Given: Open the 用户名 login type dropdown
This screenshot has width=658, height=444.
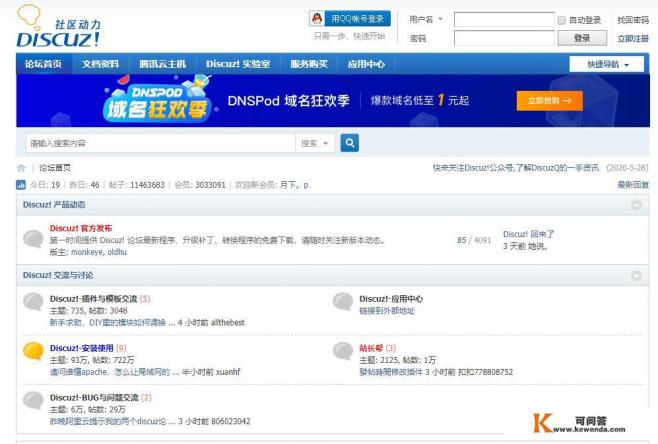Looking at the screenshot, I should point(426,19).
